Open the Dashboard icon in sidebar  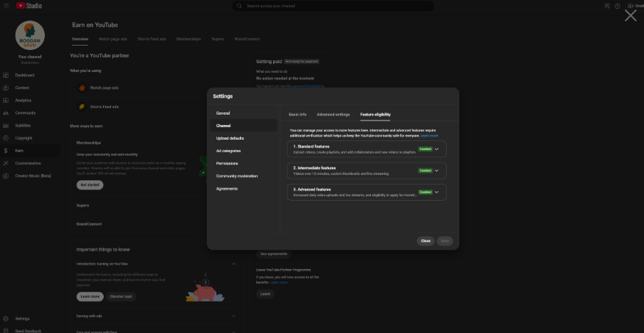point(6,75)
